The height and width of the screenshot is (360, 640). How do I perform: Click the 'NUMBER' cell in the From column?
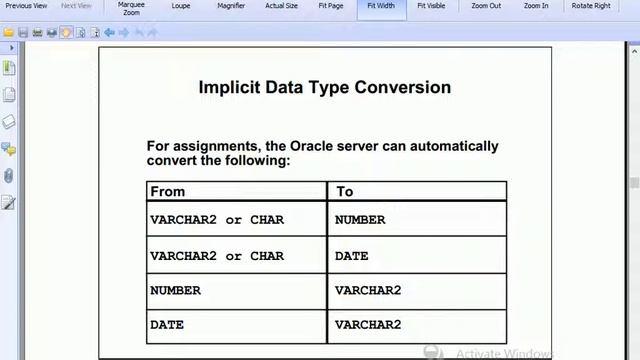point(176,290)
